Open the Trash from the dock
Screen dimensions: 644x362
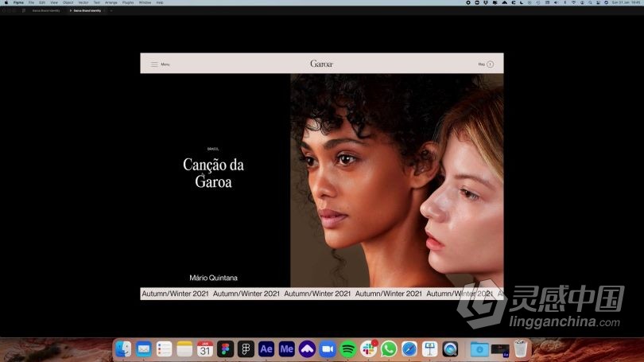pos(521,349)
